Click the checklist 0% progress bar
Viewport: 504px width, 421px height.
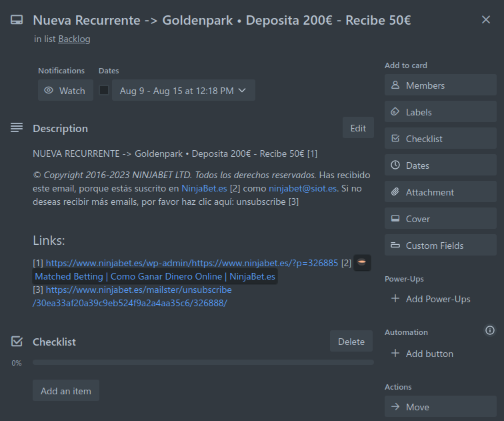pos(203,362)
